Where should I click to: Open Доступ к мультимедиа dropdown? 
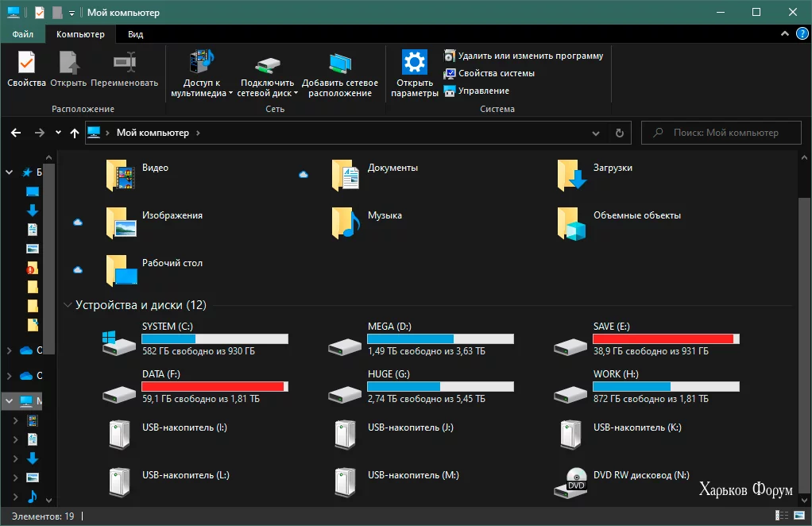201,88
